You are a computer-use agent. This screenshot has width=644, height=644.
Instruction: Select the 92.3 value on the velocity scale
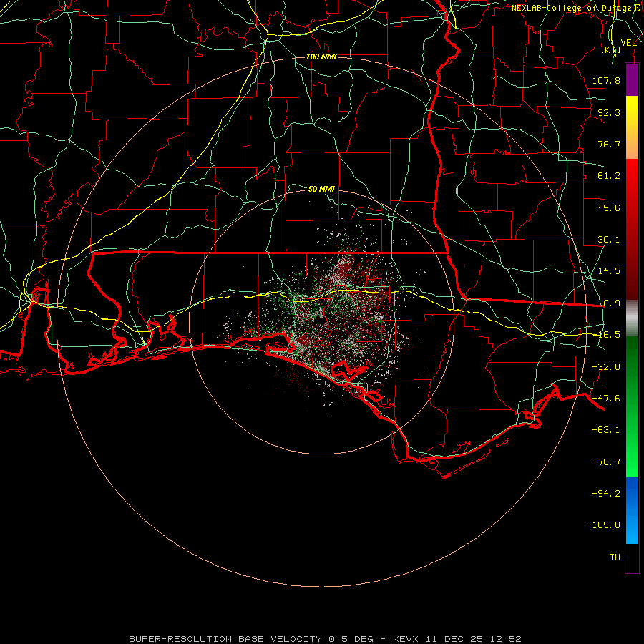[609, 112]
